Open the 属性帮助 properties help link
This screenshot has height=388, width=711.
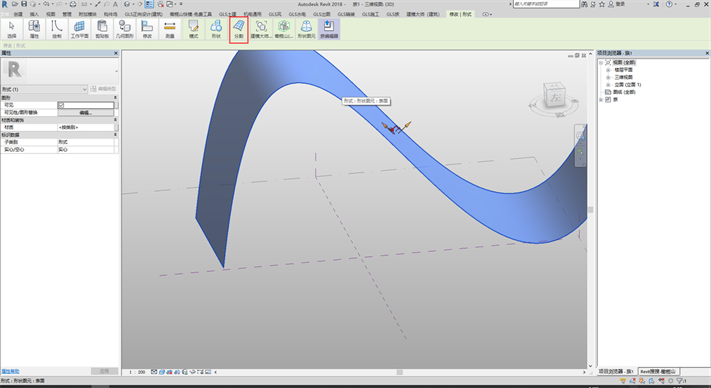(10, 371)
